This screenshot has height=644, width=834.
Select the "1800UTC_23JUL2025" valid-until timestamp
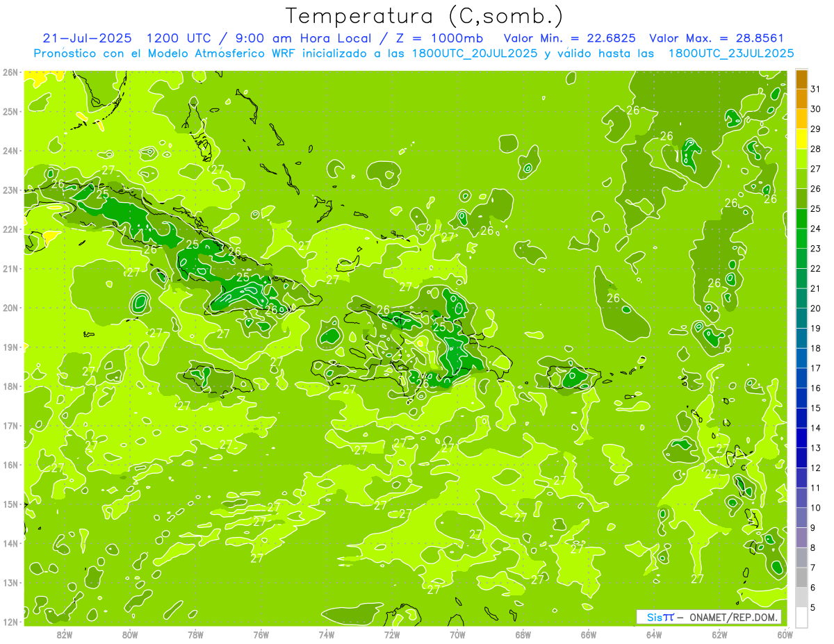click(x=730, y=53)
